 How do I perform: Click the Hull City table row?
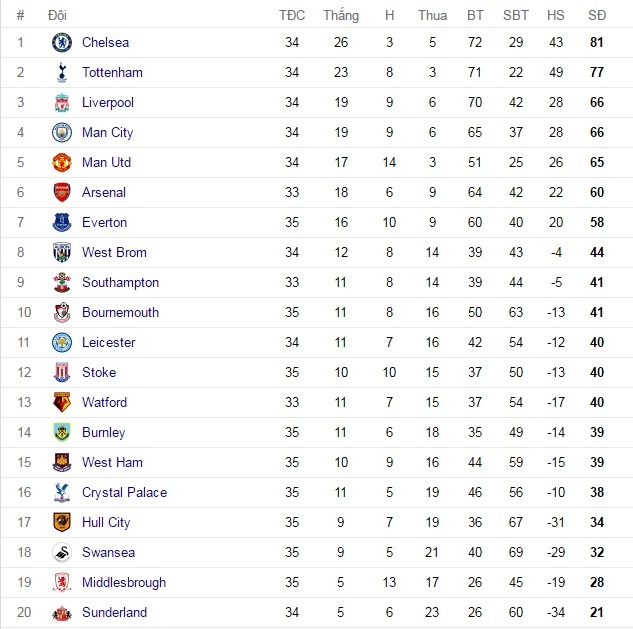click(x=316, y=523)
